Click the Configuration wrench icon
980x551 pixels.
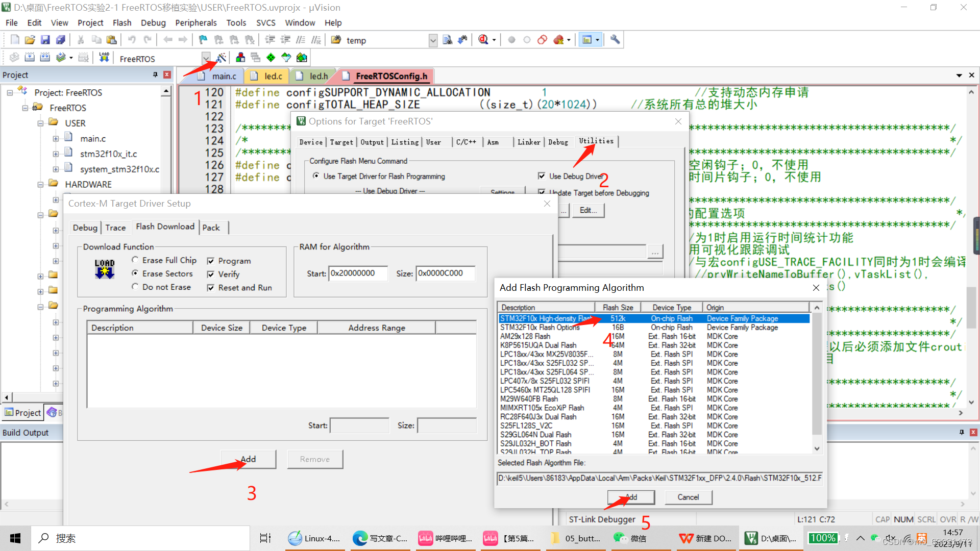pos(615,40)
